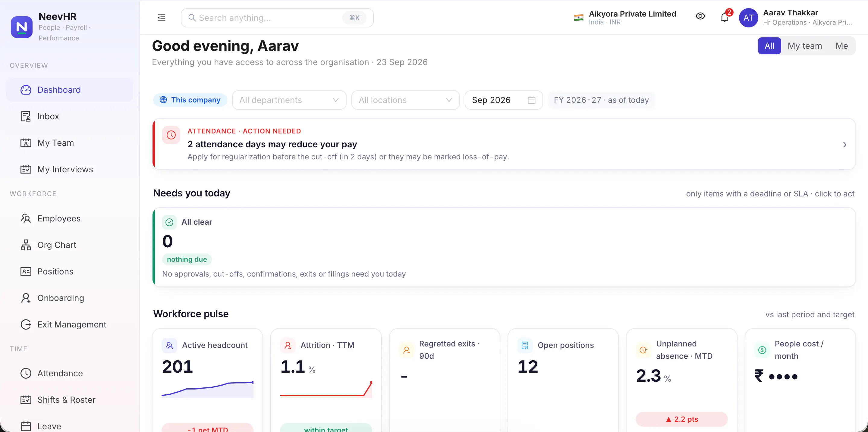This screenshot has width=868, height=432.
Task: Click the green All clear checkmark icon
Action: (169, 222)
